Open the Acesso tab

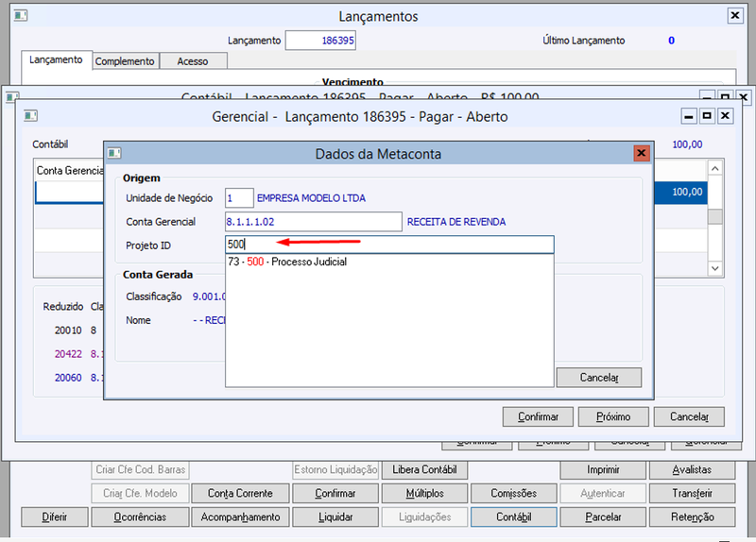[193, 61]
